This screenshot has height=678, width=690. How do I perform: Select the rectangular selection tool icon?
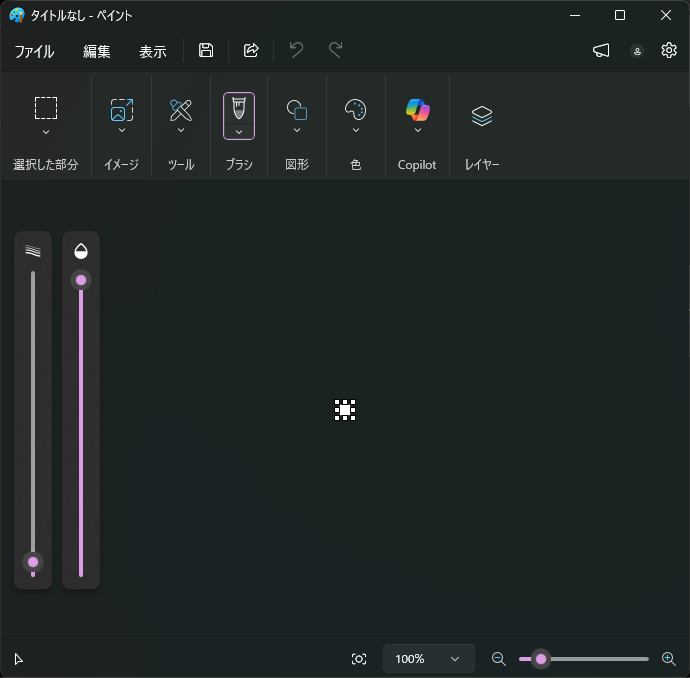point(46,108)
